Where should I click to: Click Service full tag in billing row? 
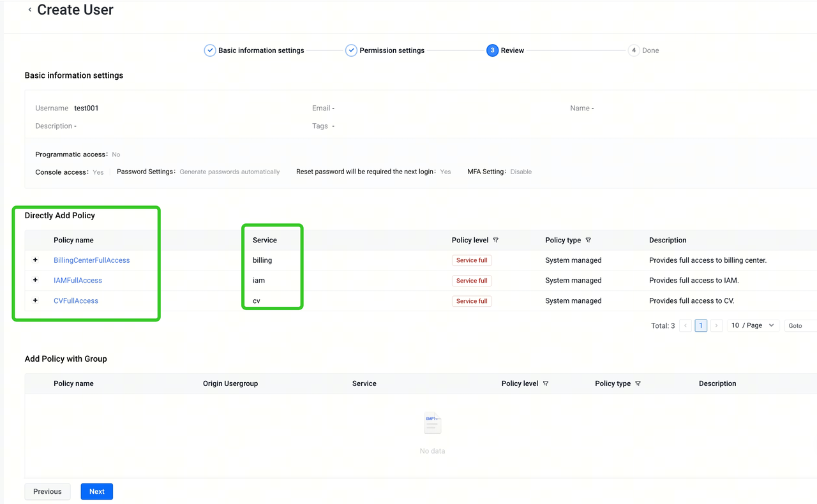(x=472, y=260)
